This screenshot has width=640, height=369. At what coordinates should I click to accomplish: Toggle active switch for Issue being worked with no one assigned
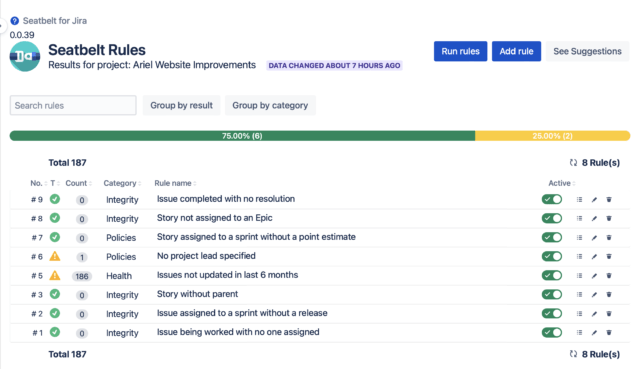(x=552, y=332)
